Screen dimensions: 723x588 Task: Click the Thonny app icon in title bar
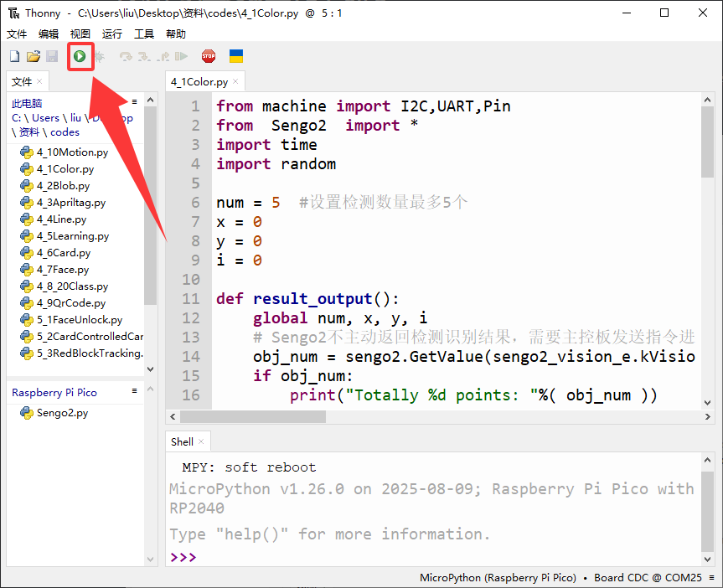pos(14,13)
